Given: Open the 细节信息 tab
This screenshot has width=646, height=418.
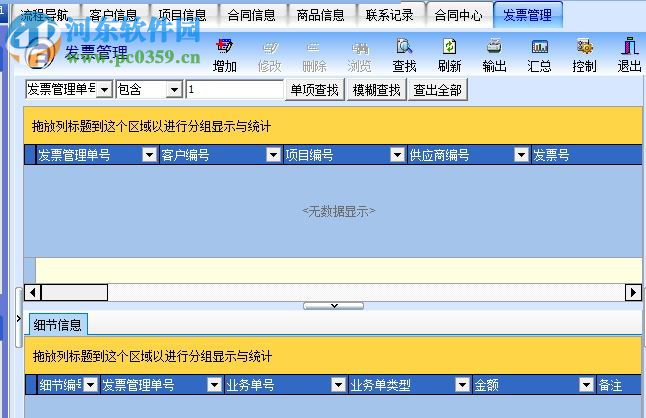Looking at the screenshot, I should coord(58,325).
